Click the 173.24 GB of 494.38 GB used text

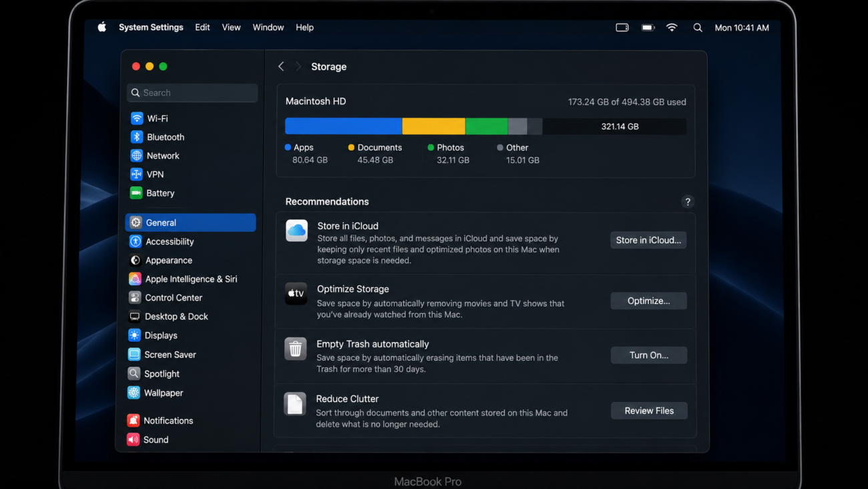click(627, 102)
